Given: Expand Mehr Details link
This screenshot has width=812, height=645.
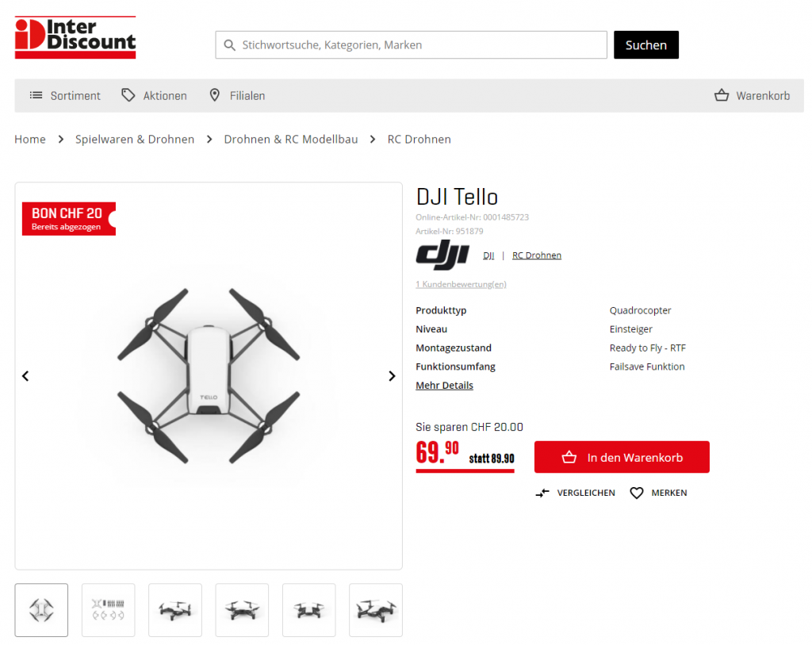Looking at the screenshot, I should (444, 386).
